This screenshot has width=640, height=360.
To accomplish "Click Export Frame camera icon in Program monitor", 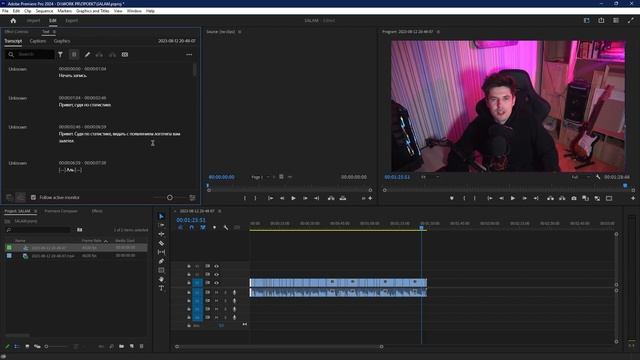I will point(574,198).
